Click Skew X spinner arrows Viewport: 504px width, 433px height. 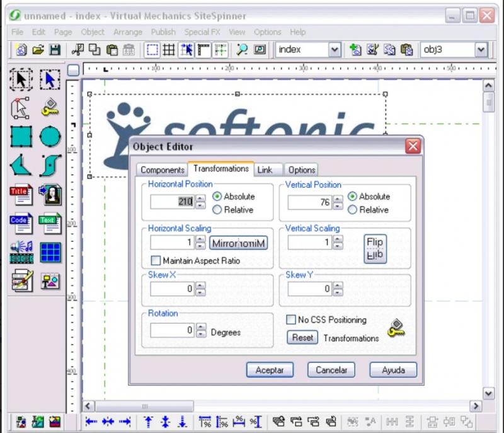[x=200, y=289]
